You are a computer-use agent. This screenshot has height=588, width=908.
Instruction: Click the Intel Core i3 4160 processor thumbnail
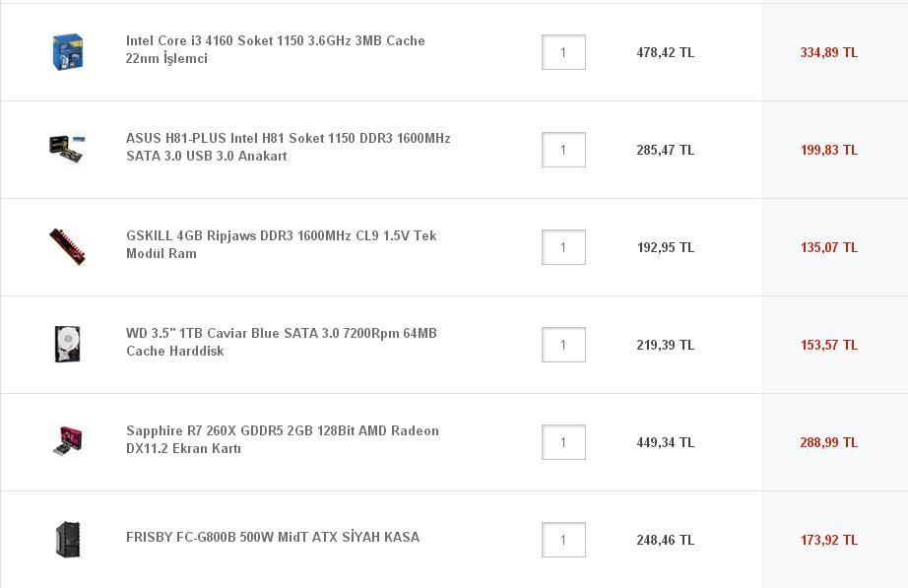tap(67, 52)
